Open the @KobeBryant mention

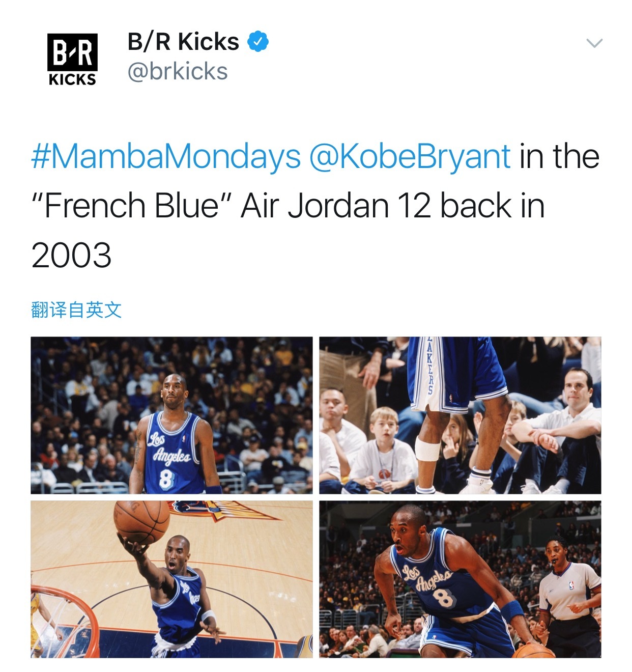410,156
